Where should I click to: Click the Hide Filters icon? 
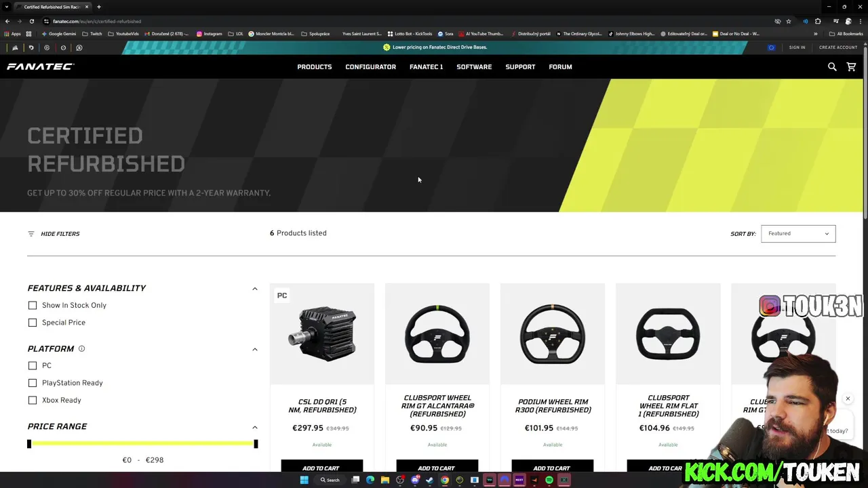coord(31,234)
